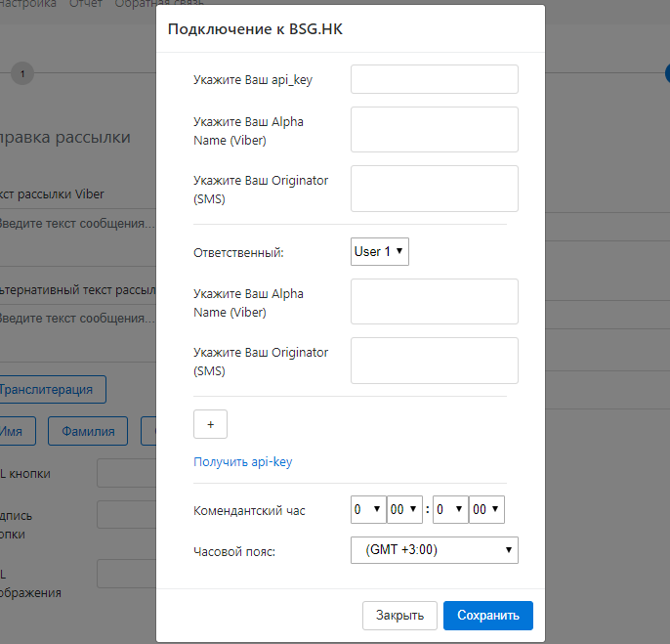
Task: Click the "+" add button
Action: pos(210,423)
